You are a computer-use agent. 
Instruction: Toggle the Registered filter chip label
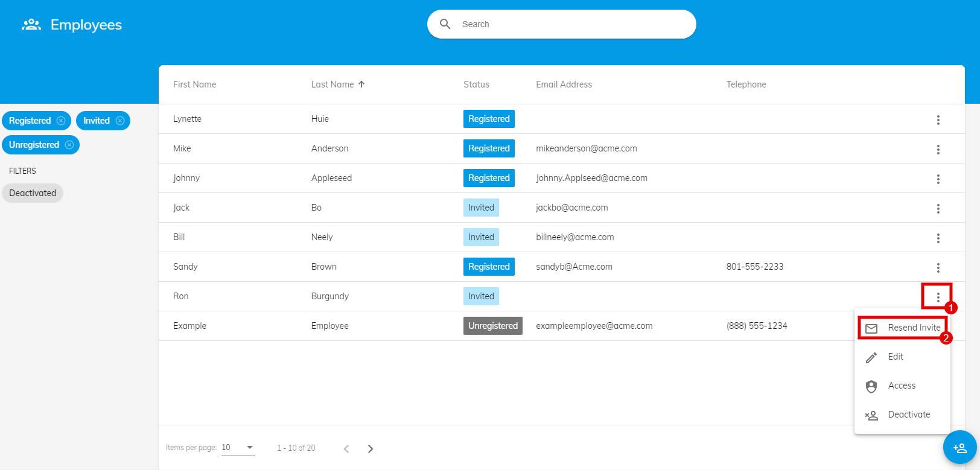(x=30, y=121)
